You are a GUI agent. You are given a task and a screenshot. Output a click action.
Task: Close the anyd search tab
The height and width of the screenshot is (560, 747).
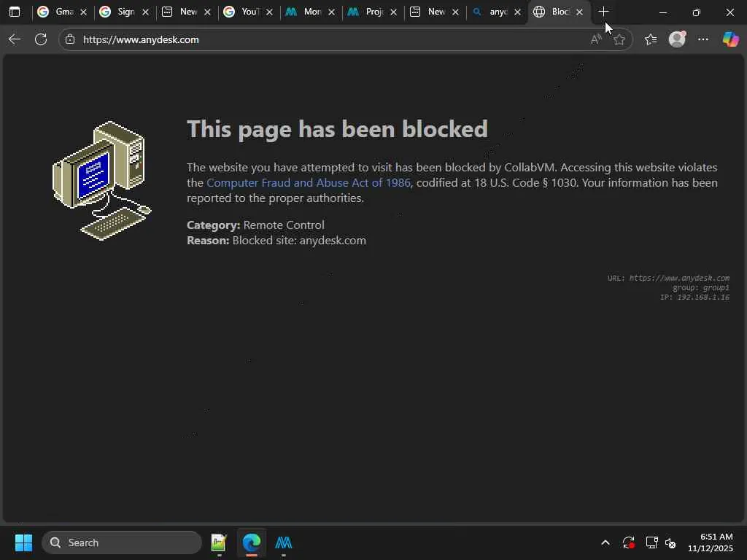tap(517, 12)
